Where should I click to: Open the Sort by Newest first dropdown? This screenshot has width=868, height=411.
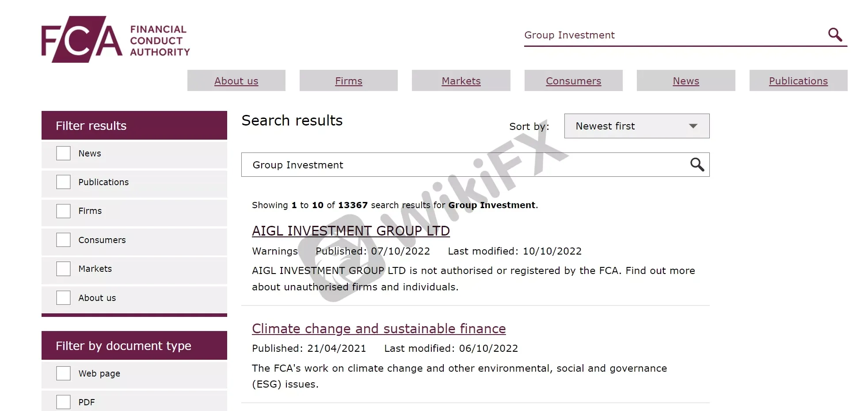tap(637, 126)
